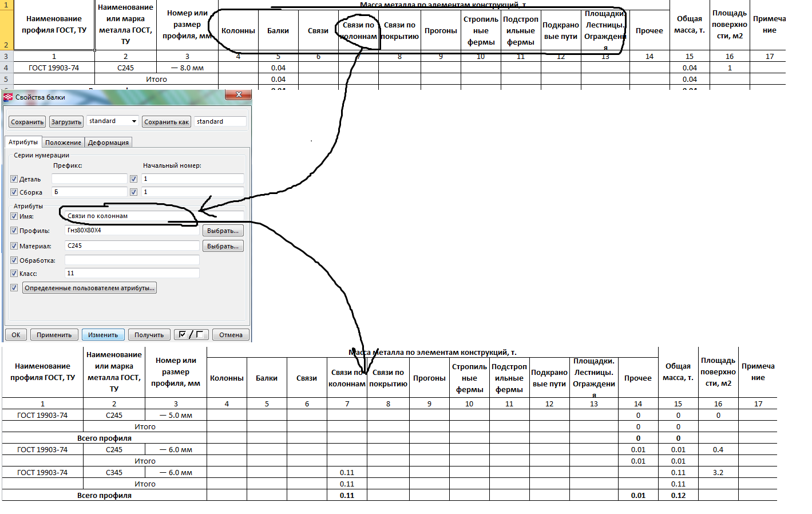The height and width of the screenshot is (514, 812).
Task: Toggle the Материал checkbox
Action: click(14, 246)
